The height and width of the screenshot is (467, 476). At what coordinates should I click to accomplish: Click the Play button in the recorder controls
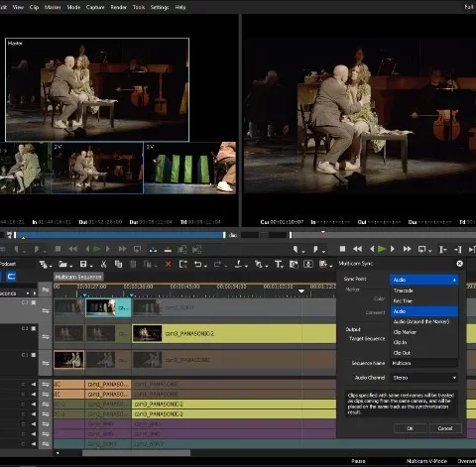(x=382, y=249)
